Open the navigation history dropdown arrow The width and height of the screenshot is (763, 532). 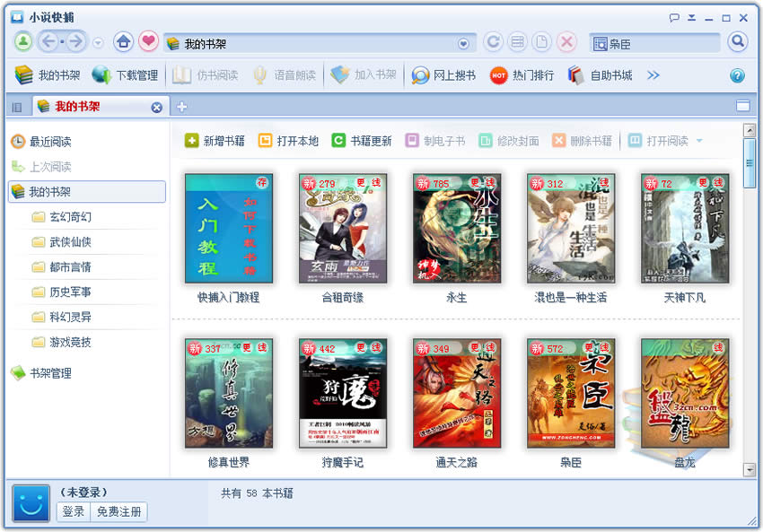[98, 43]
